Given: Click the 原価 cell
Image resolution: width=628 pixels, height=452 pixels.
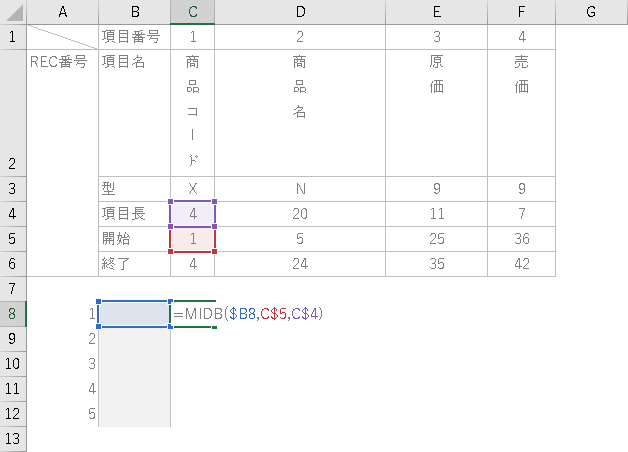Looking at the screenshot, I should [x=437, y=113].
